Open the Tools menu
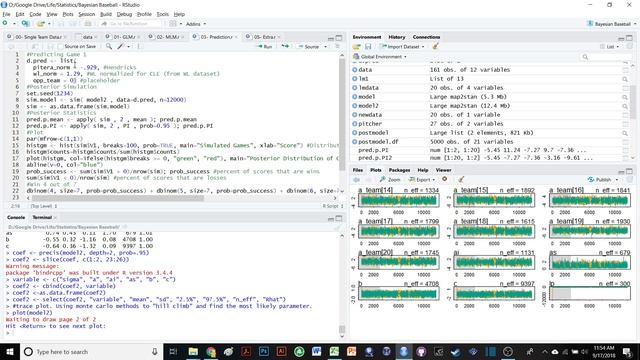Image resolution: width=640 pixels, height=360 pixels. (162, 14)
